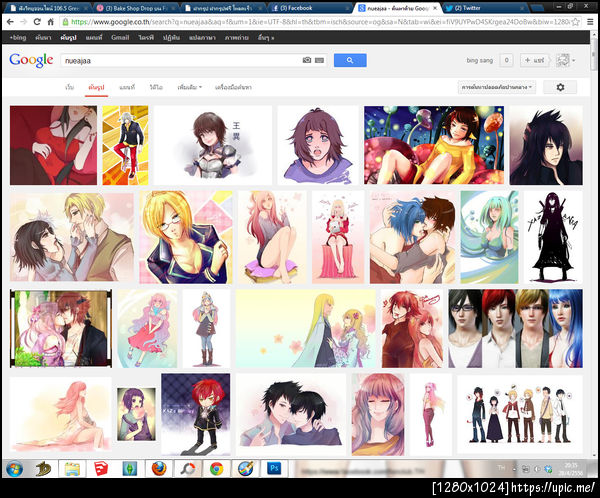The width and height of the screenshot is (600, 498).
Task: Open the Search tools option
Action: (233, 87)
